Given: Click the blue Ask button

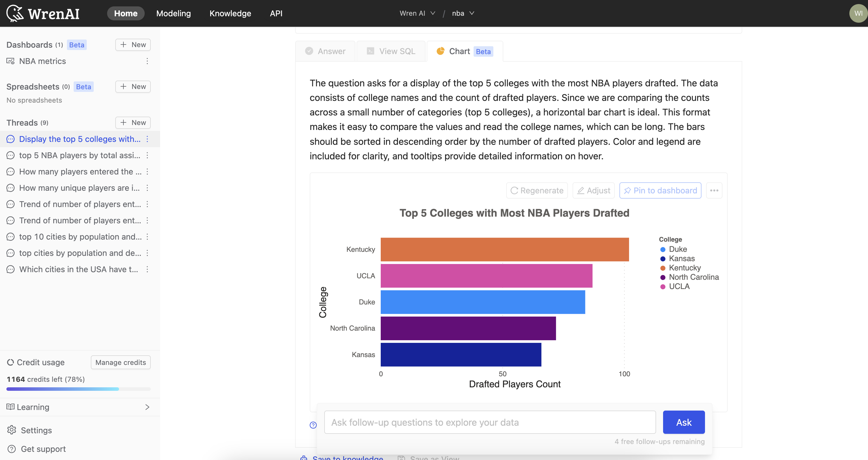Looking at the screenshot, I should 683,422.
